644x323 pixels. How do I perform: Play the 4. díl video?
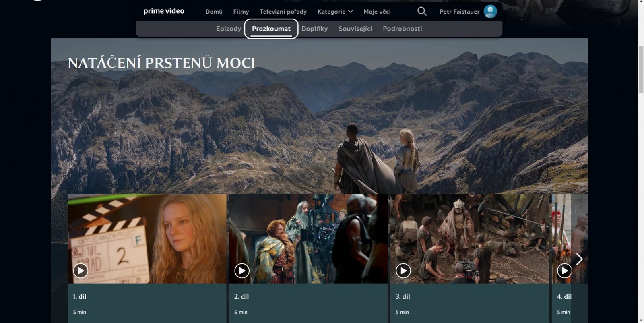(x=564, y=271)
